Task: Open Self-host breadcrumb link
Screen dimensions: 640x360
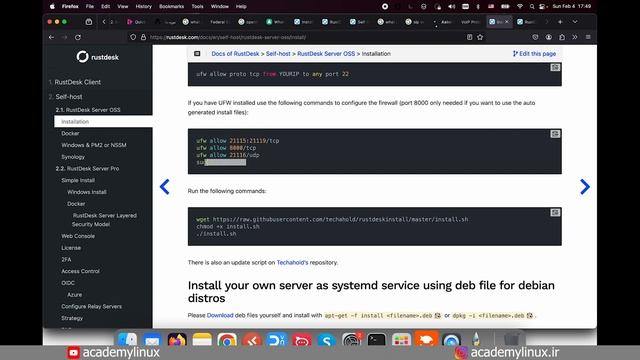Action: (278, 54)
